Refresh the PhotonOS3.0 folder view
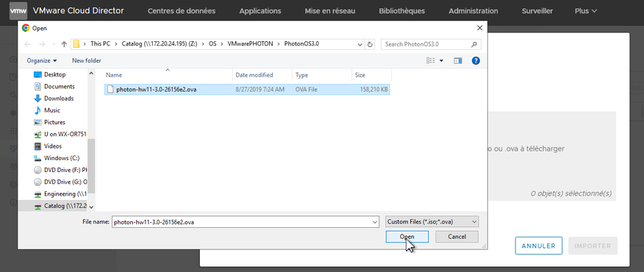Image resolution: width=644 pixels, height=272 pixels. pos(370,44)
